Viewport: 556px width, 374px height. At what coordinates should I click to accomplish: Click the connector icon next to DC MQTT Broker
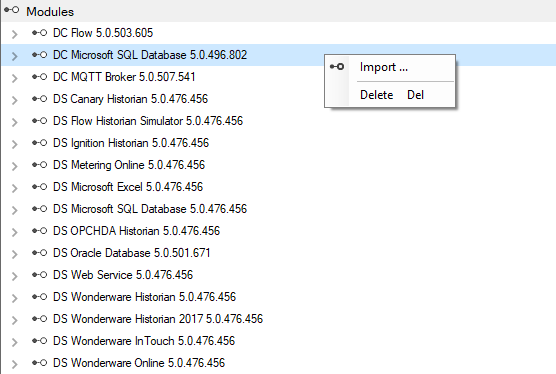point(39,77)
